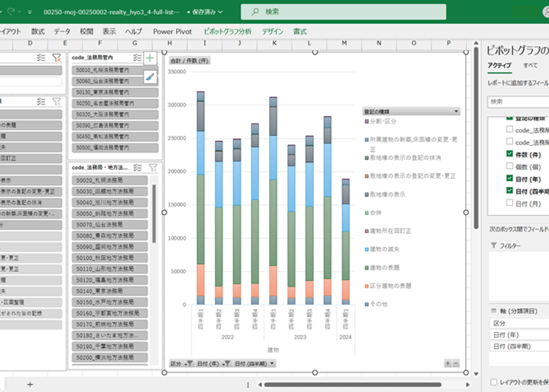This screenshot has width=549, height=392.
Task: Enable the 個数 (個) field checkbox
Action: (509, 166)
